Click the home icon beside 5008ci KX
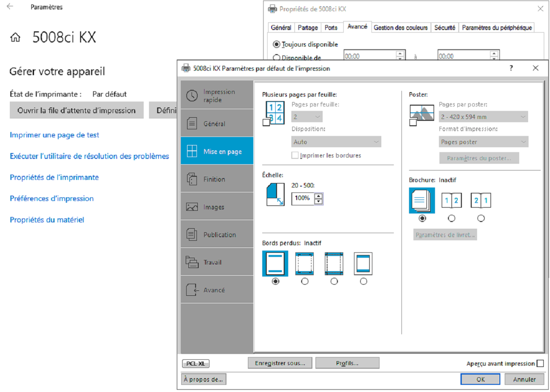 [x=15, y=38]
